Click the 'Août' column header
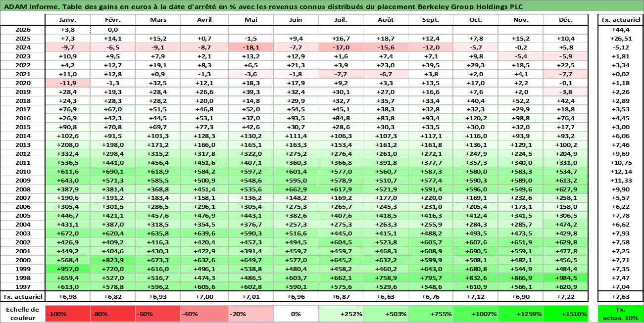The width and height of the screenshot is (644, 323). (385, 20)
